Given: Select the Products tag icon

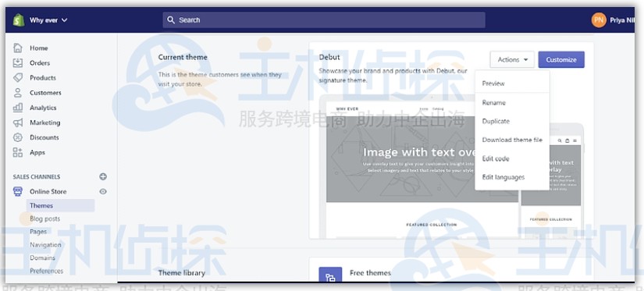Looking at the screenshot, I should click(x=18, y=77).
